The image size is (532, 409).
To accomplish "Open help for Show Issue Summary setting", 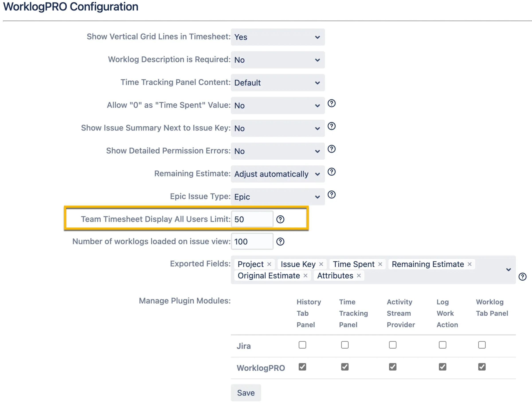I will click(331, 126).
